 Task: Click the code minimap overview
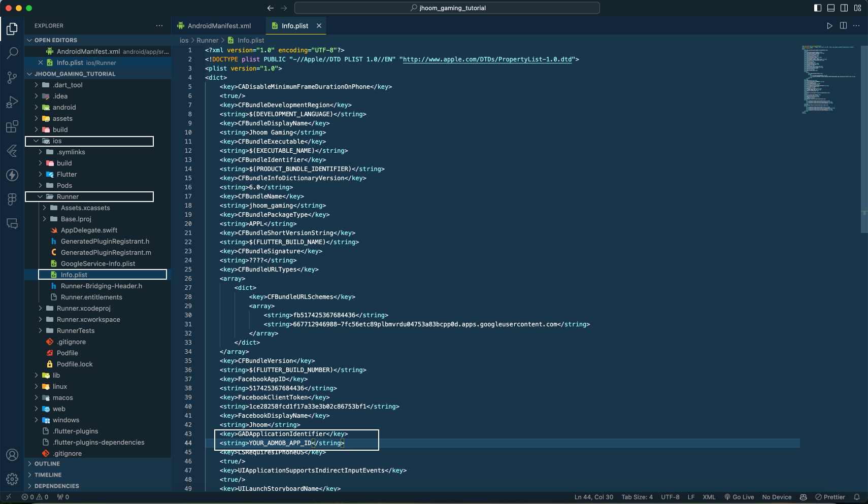tap(830, 79)
